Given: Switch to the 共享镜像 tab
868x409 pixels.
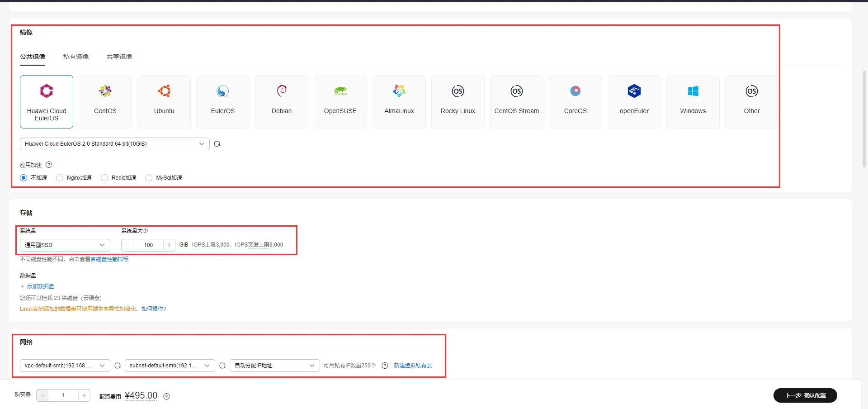Looking at the screenshot, I should [x=119, y=57].
